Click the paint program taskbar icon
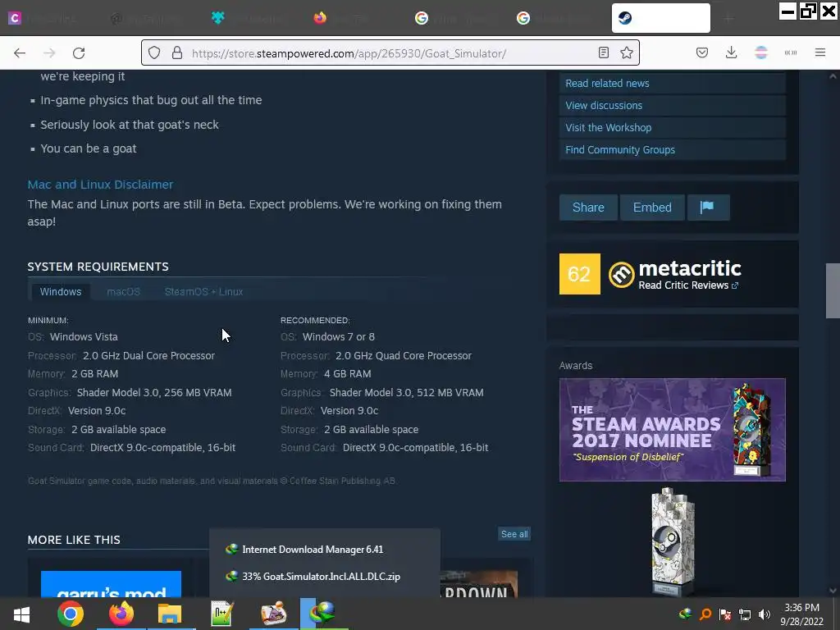This screenshot has width=840, height=630. 273,614
